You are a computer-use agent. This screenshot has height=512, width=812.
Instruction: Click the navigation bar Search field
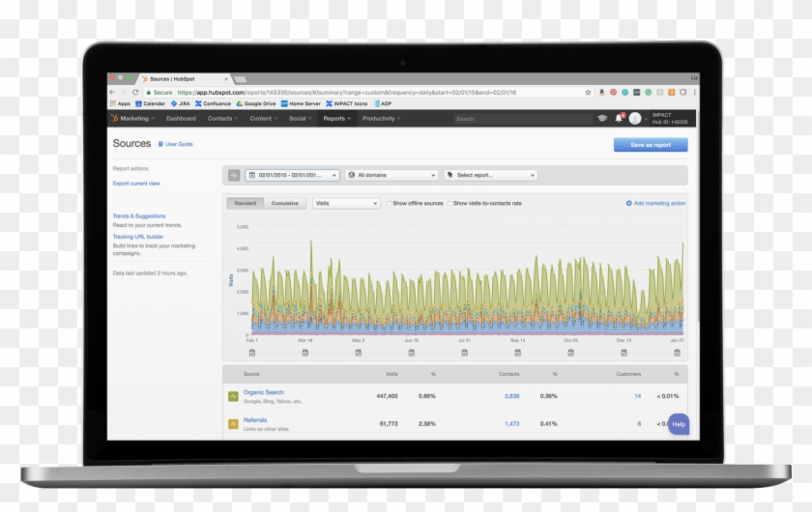tap(520, 119)
